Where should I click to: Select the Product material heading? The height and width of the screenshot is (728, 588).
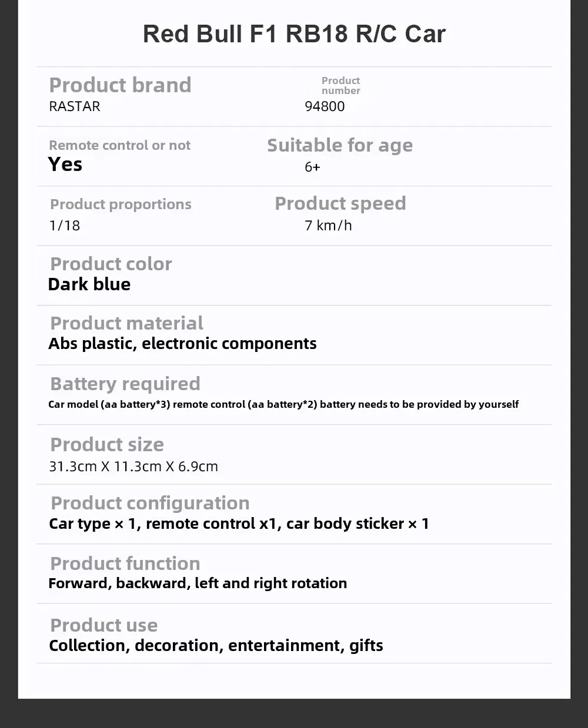tap(126, 323)
